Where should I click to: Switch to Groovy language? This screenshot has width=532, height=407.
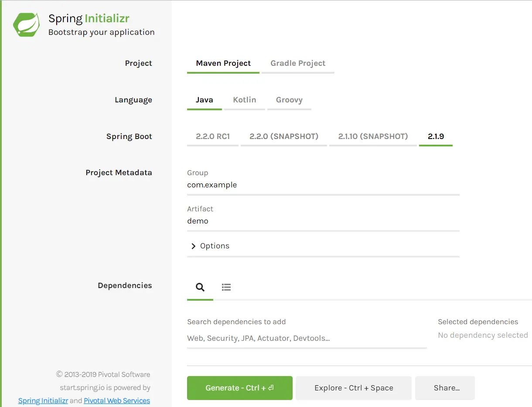click(x=289, y=100)
